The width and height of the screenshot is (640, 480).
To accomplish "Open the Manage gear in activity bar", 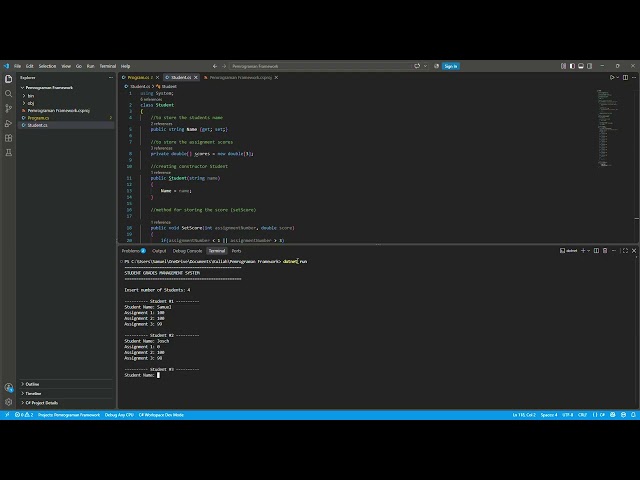I will point(9,402).
